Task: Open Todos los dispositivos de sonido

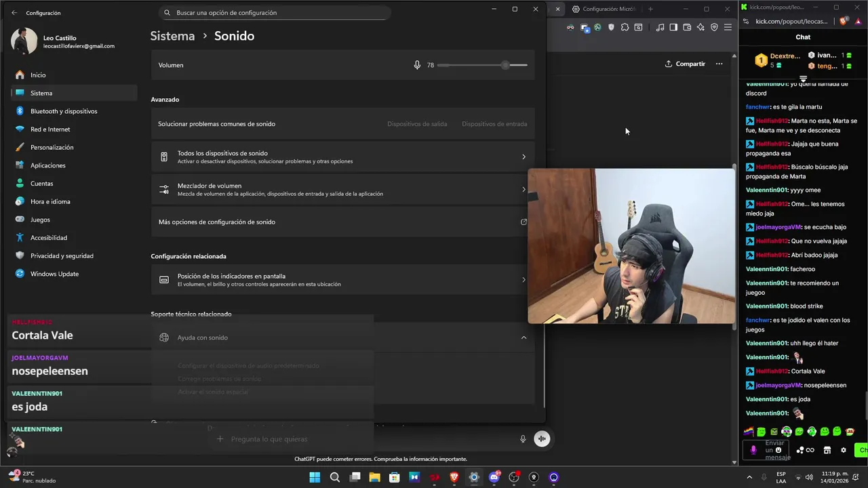Action: pos(342,157)
